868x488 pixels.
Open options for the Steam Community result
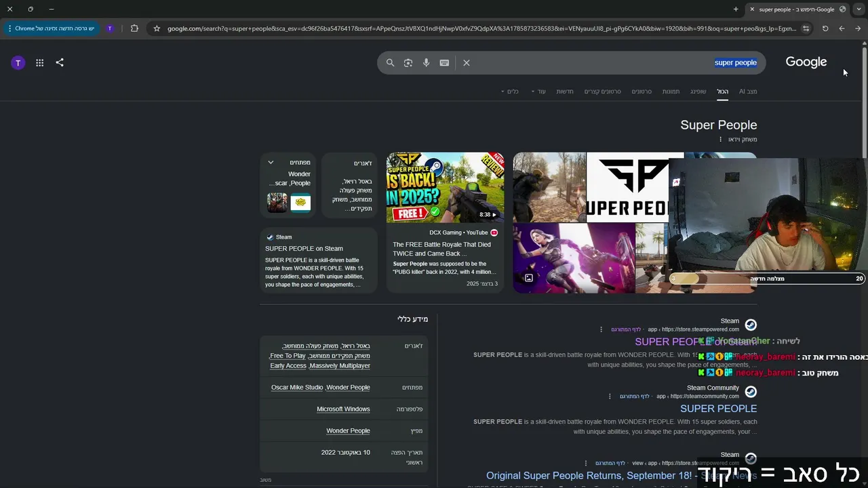click(610, 396)
